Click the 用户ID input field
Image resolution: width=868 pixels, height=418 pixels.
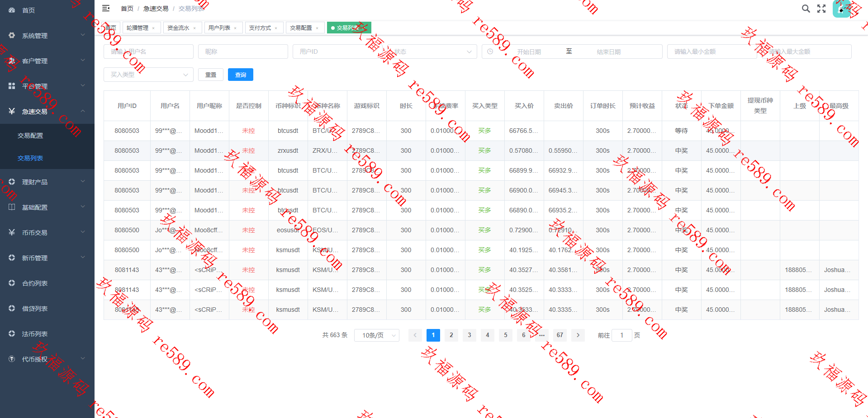[x=337, y=52]
